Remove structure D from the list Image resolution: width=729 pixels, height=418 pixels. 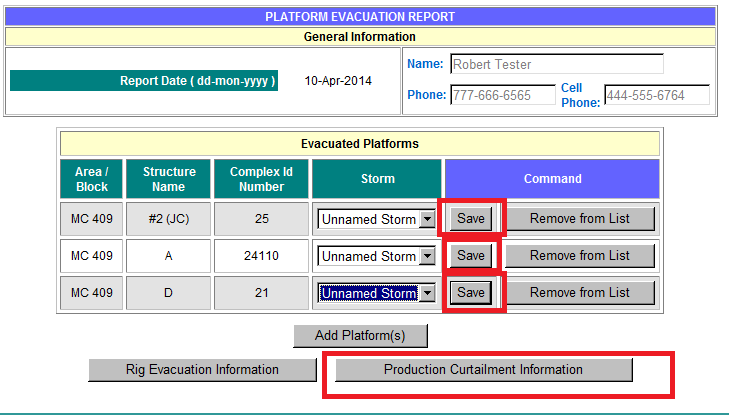tap(580, 292)
